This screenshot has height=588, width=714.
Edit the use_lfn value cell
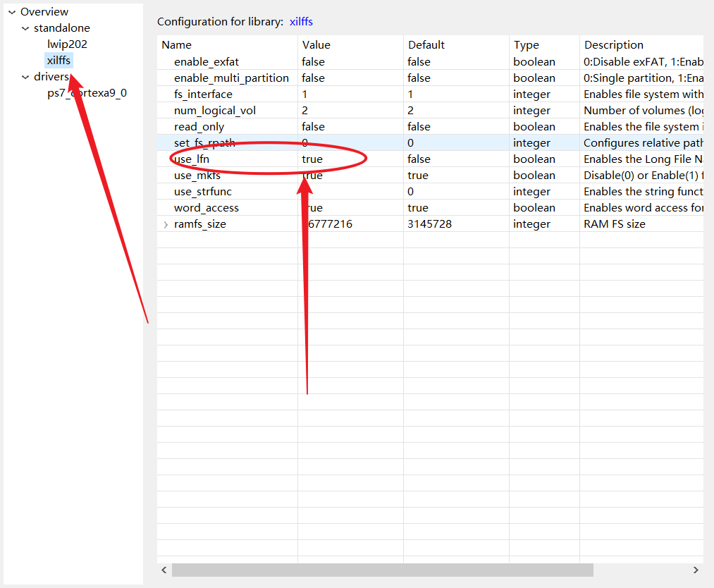pos(312,159)
